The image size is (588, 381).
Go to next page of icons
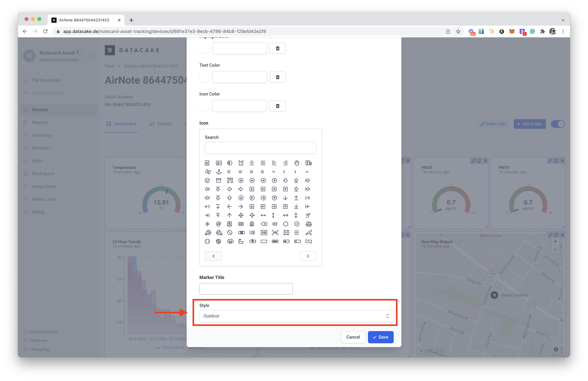(x=308, y=256)
